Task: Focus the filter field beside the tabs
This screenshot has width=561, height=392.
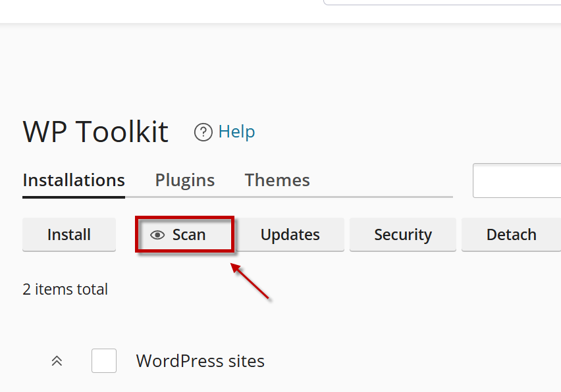Action: [517, 181]
